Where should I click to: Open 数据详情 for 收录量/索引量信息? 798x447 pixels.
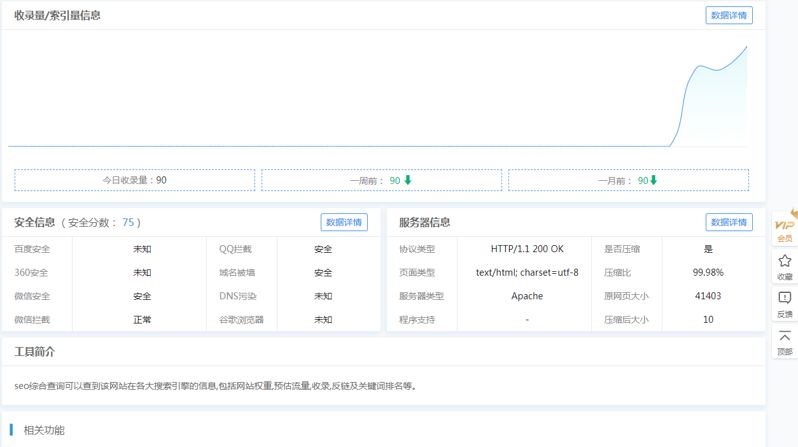pyautogui.click(x=728, y=15)
